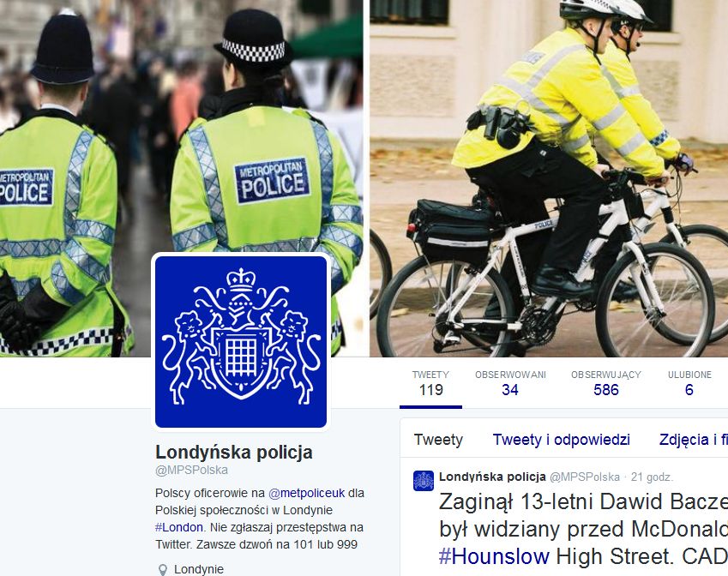Open the header photo of officers walking

(181, 178)
